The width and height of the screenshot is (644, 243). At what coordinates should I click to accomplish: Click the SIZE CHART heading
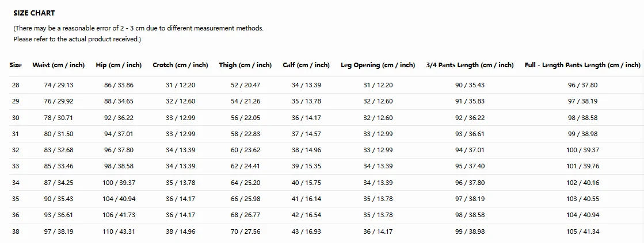click(x=34, y=13)
